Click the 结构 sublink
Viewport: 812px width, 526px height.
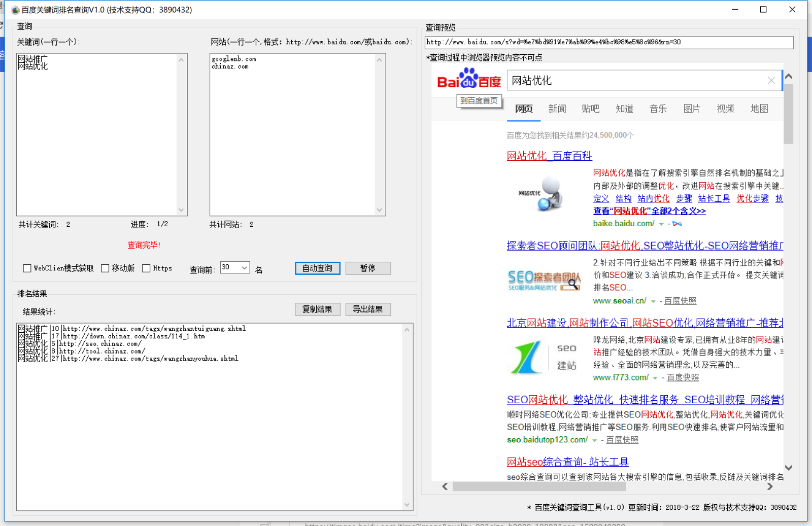click(x=624, y=199)
